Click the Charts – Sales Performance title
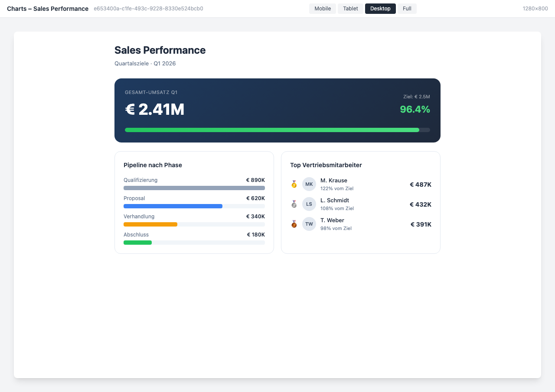This screenshot has height=392, width=555. pos(48,8)
